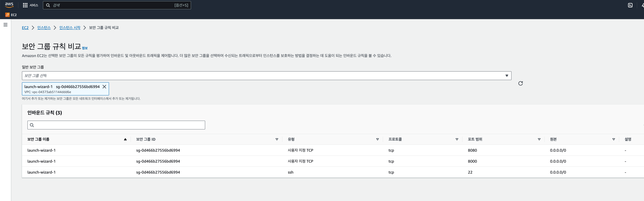
Task: Remove launch-wizard-1 security group token
Action: pyautogui.click(x=104, y=87)
